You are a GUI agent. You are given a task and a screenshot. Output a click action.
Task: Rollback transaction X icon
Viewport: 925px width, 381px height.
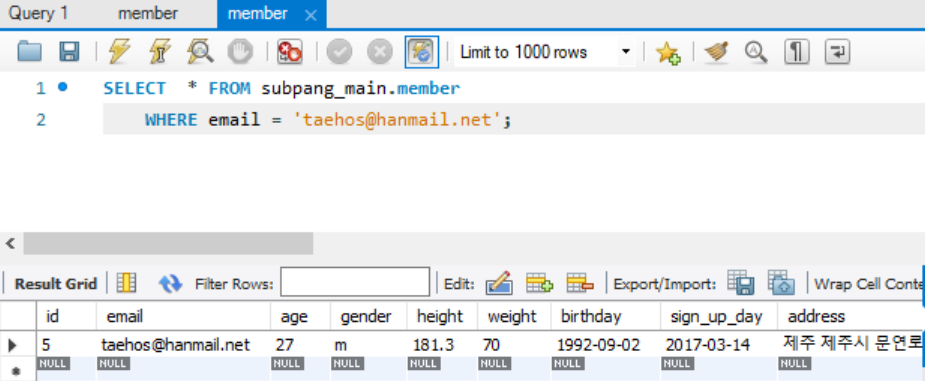(380, 52)
